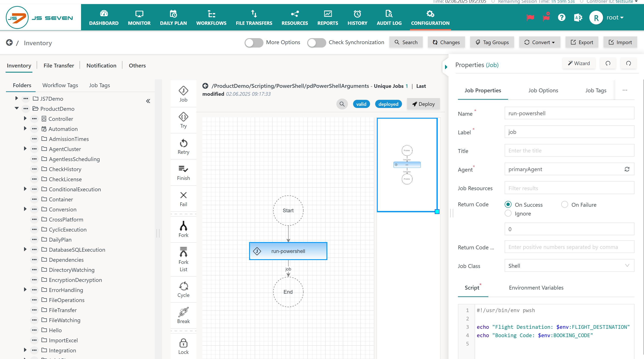Select the On Failure radio button
Viewport: 644px width, 359px height.
pos(564,205)
